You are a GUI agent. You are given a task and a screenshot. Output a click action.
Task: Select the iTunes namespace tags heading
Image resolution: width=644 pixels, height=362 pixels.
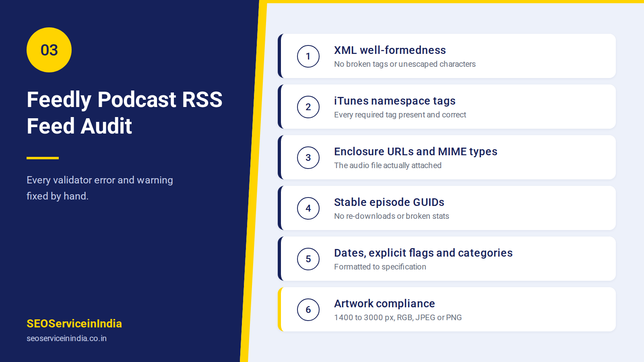click(x=395, y=101)
